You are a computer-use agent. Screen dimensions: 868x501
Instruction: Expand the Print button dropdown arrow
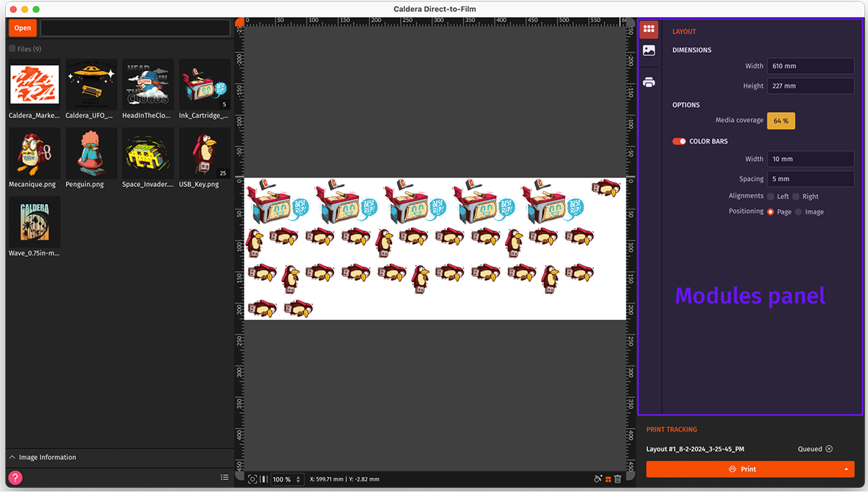click(x=845, y=469)
